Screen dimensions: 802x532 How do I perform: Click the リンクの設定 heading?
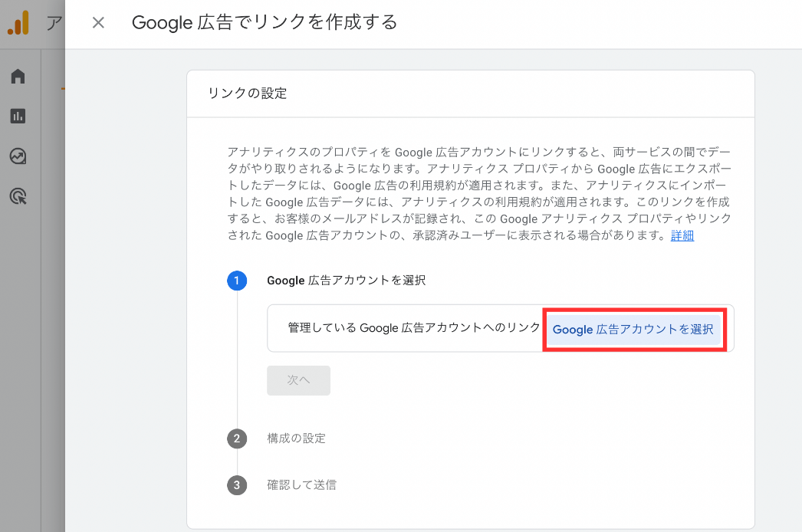tap(248, 93)
